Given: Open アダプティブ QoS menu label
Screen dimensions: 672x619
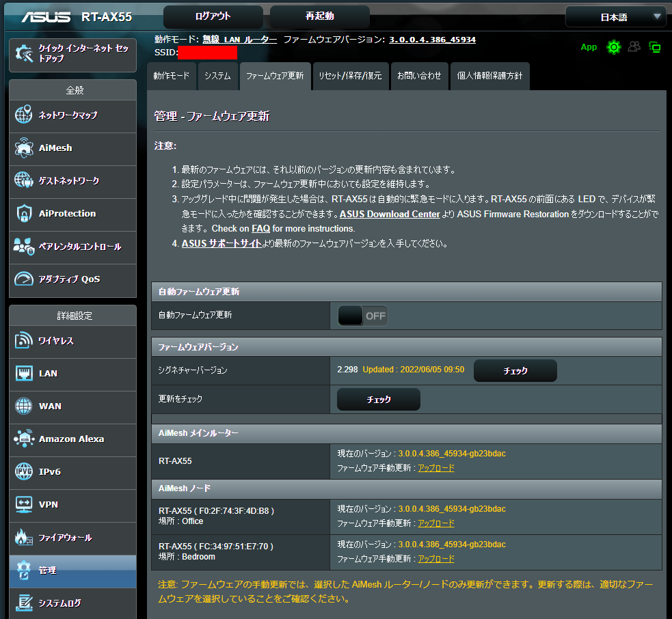Looking at the screenshot, I should coord(70,279).
